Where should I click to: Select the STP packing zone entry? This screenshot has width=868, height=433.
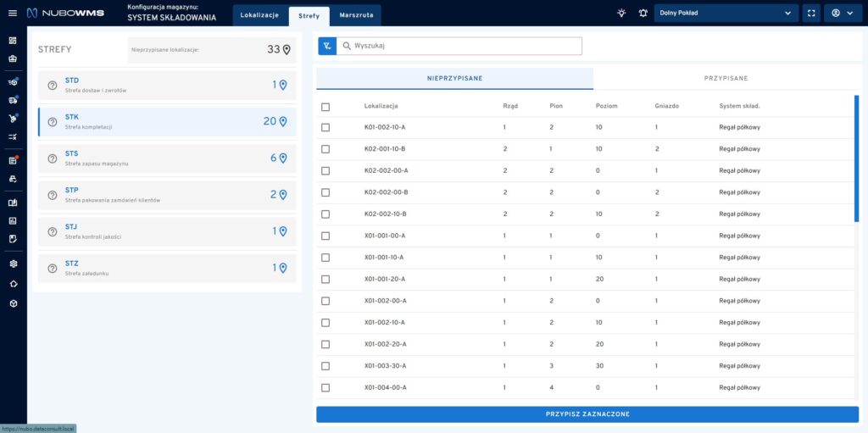(167, 194)
